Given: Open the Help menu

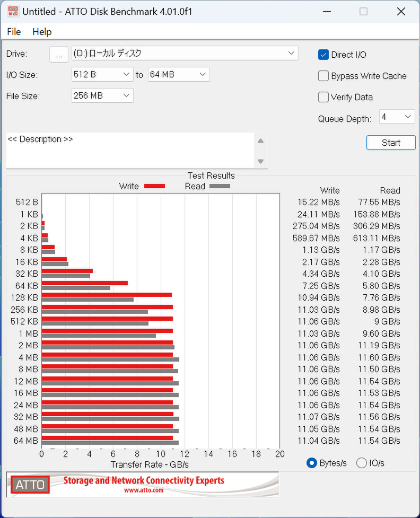Looking at the screenshot, I should (42, 32).
